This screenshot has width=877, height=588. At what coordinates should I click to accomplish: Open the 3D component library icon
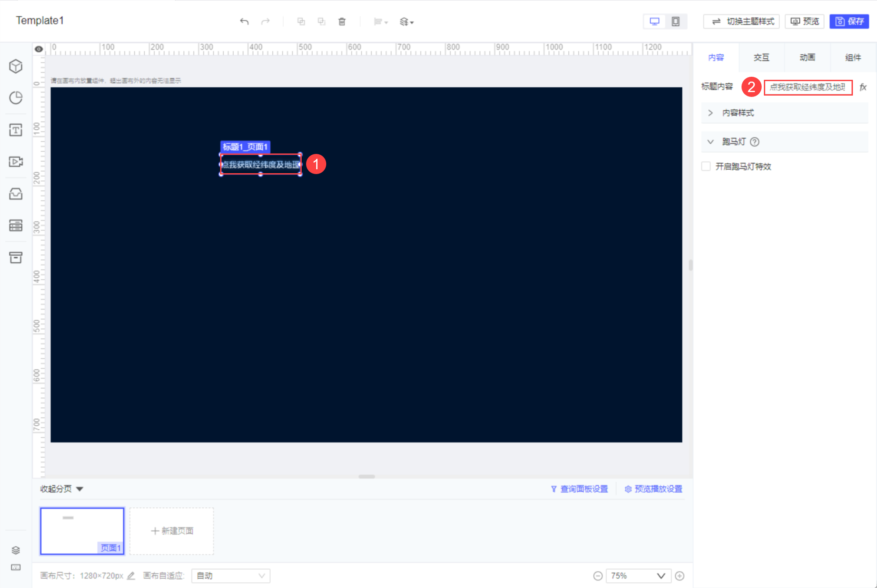coord(16,66)
